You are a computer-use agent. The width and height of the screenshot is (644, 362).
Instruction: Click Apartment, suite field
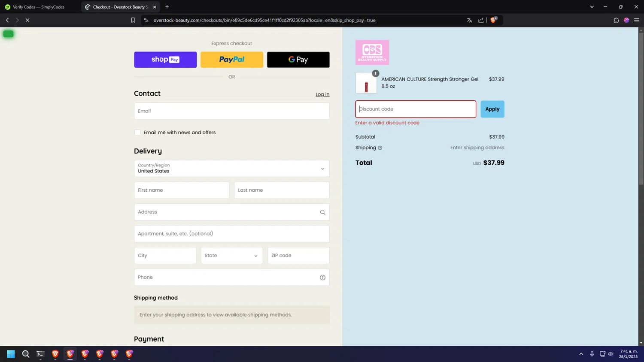pos(232,234)
